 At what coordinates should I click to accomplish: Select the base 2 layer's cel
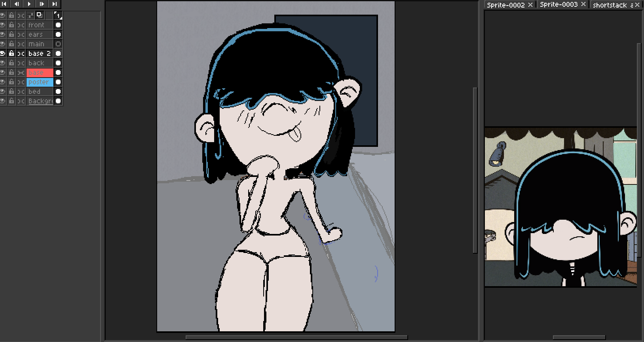(x=58, y=53)
